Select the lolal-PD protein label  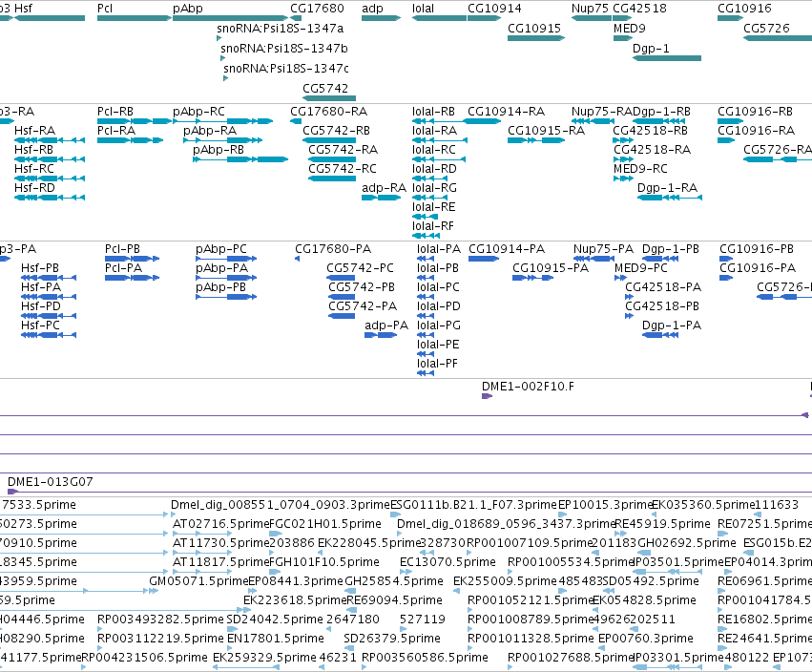tap(439, 306)
